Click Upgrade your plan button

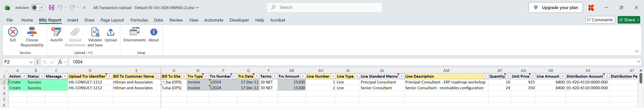(555, 8)
